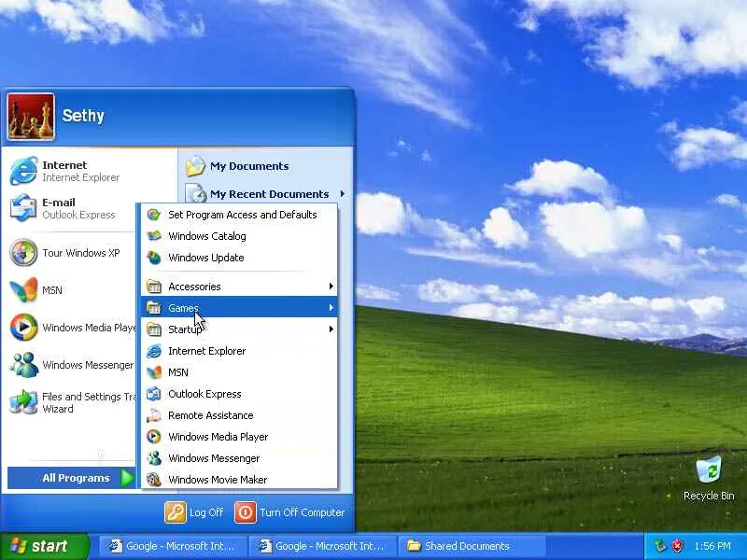This screenshot has width=747, height=560.
Task: Click MSN icon in All Programs list
Action: point(154,372)
